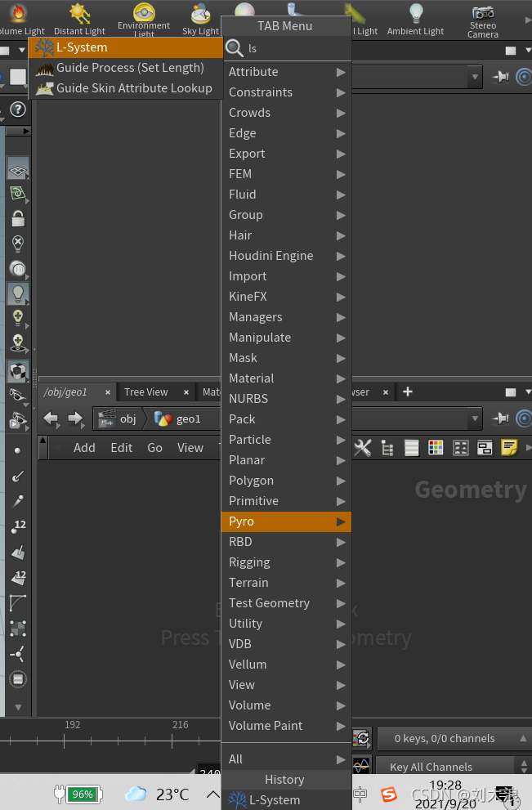Image resolution: width=532 pixels, height=810 pixels.
Task: Choose Guide Skin Attribute Lookup result
Action: pyautogui.click(x=126, y=88)
